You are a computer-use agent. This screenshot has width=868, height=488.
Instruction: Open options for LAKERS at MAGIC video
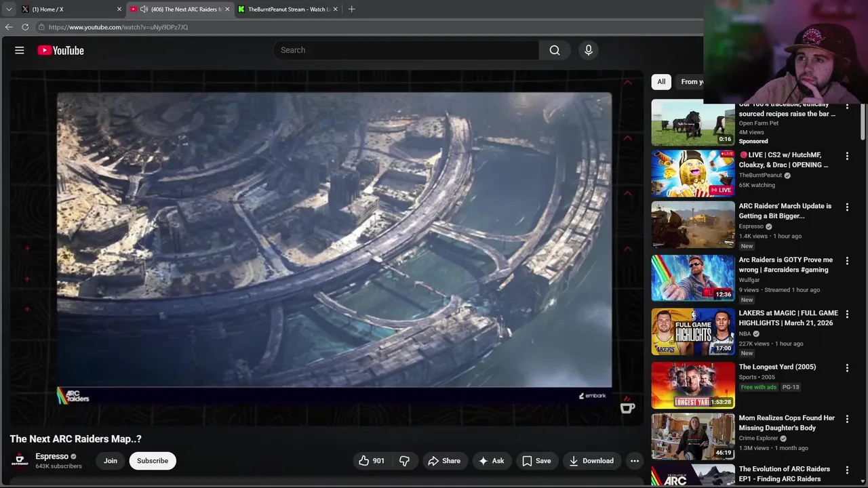pyautogui.click(x=847, y=314)
